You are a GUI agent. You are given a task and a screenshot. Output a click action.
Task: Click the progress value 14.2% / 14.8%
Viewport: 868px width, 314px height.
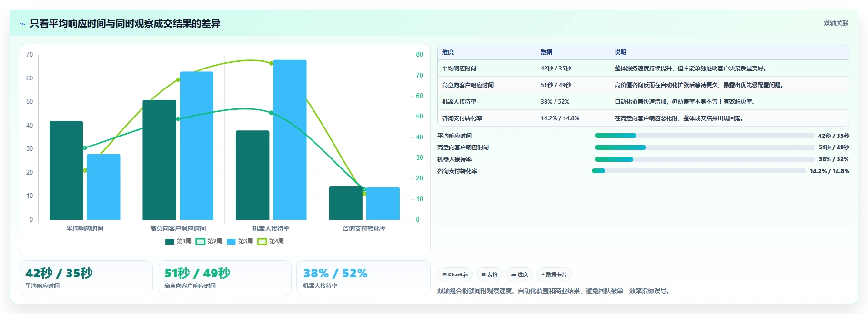829,171
